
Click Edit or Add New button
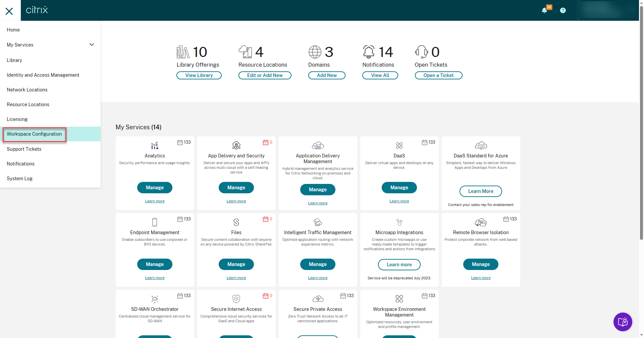(265, 75)
